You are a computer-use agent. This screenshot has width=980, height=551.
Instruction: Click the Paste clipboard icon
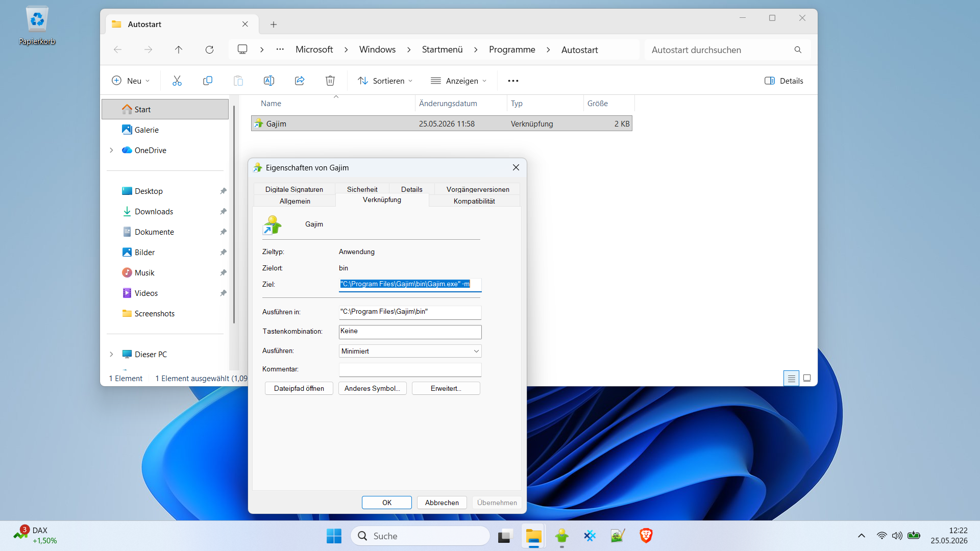tap(238, 81)
